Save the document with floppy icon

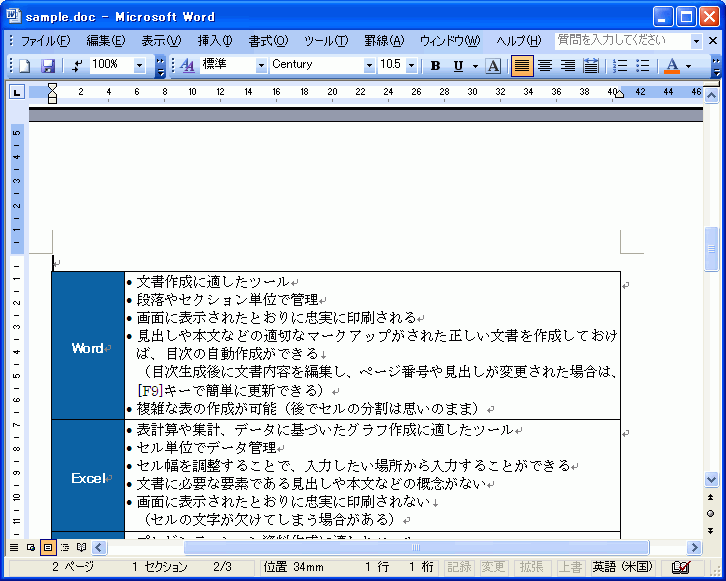(x=48, y=66)
